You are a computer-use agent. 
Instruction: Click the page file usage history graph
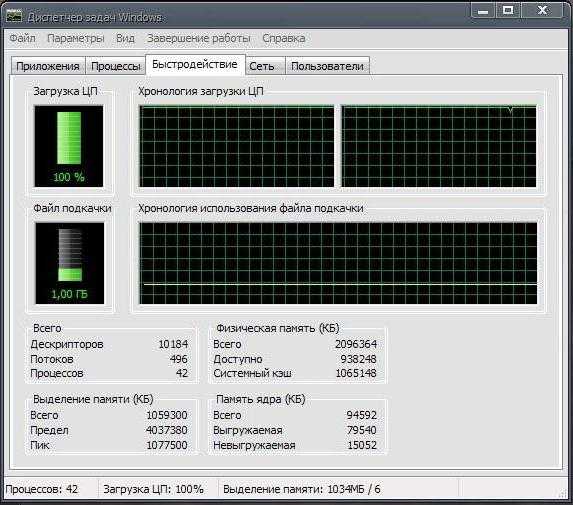click(x=338, y=263)
